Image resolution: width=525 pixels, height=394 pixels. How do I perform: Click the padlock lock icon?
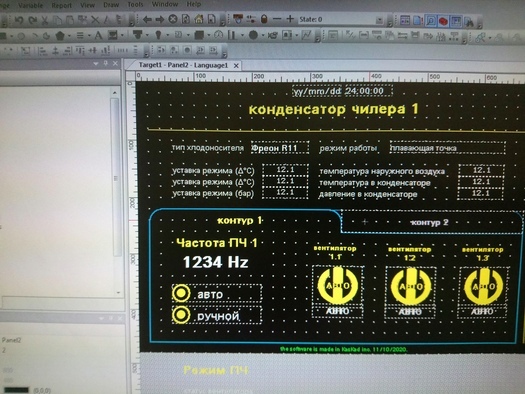point(264,19)
